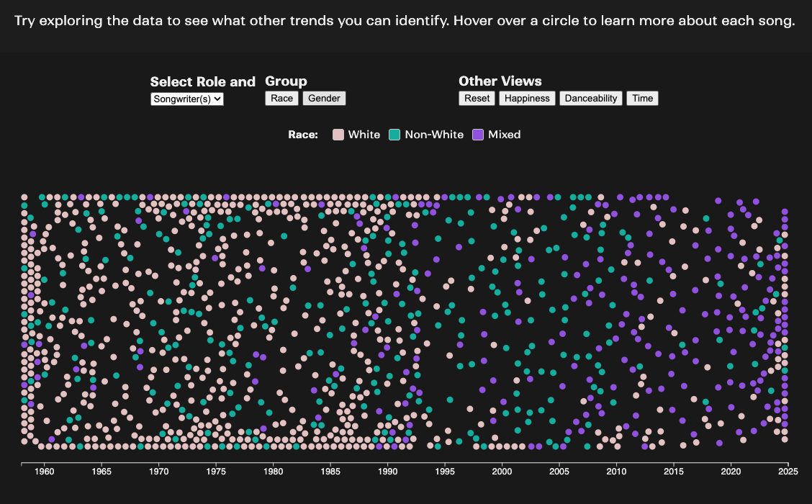This screenshot has width=812, height=504.
Task: Click the "Other Views" heading
Action: click(x=500, y=81)
